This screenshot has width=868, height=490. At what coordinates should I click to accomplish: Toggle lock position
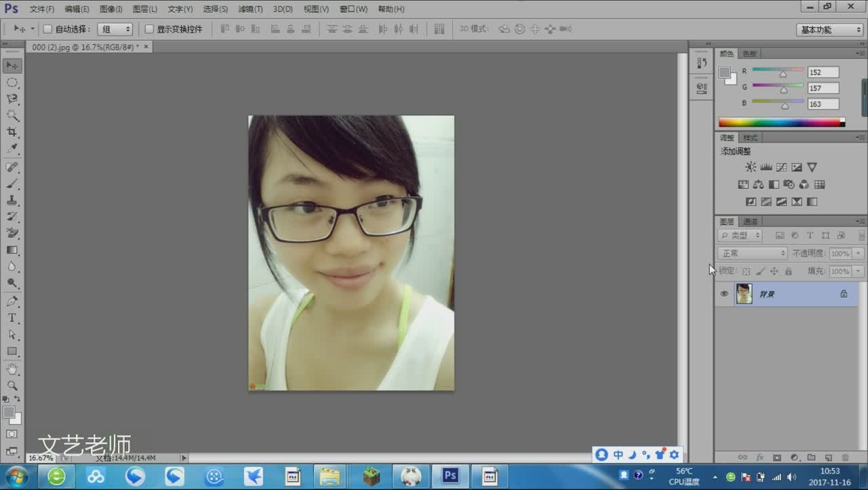(x=774, y=271)
